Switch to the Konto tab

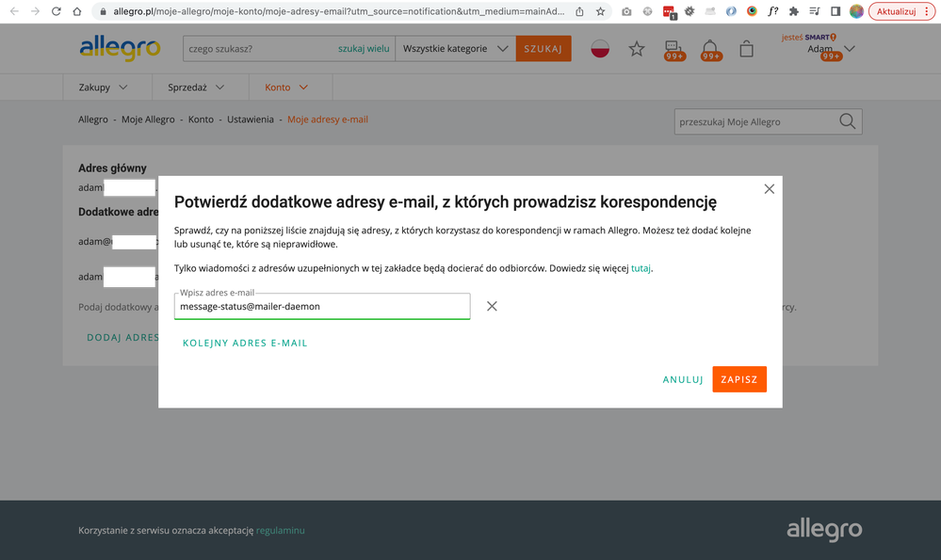(287, 86)
